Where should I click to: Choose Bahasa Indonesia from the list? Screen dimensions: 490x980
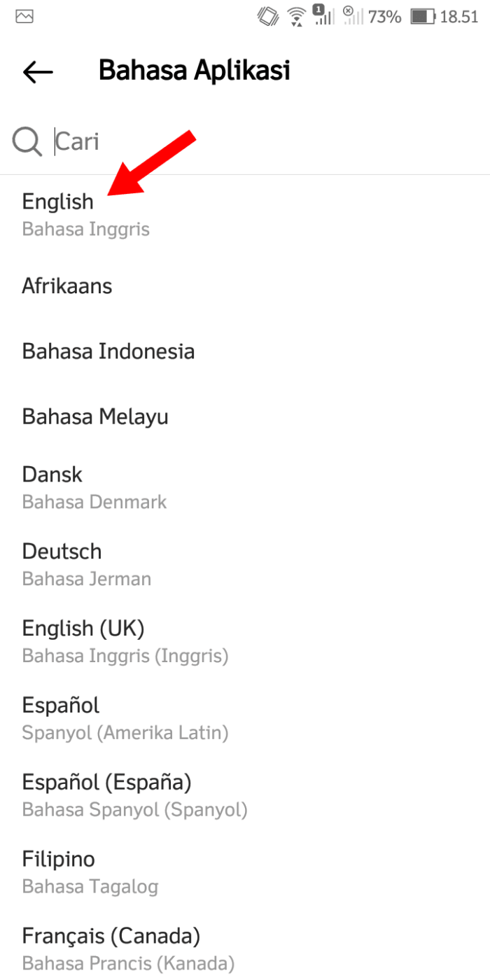(x=108, y=351)
